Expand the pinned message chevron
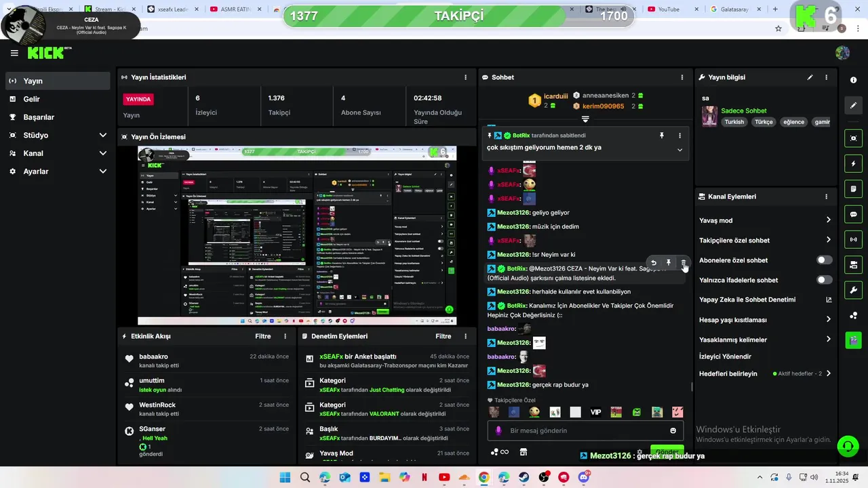The width and height of the screenshot is (868, 488). 679,150
